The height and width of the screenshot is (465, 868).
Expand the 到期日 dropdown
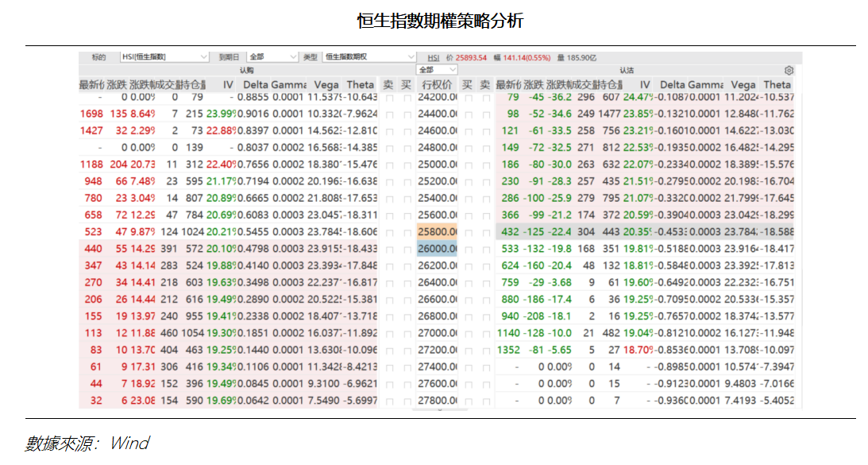tap(272, 57)
